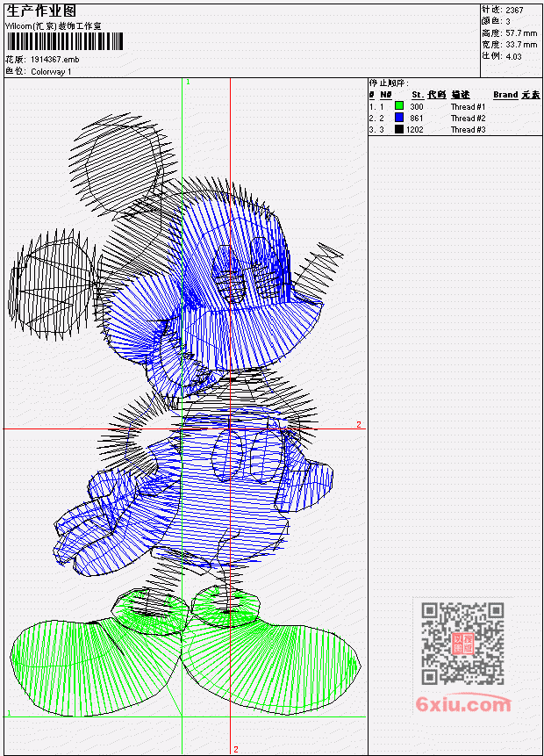The height and width of the screenshot is (756, 544).
Task: Click the barcode under the studio name
Action: coord(65,41)
